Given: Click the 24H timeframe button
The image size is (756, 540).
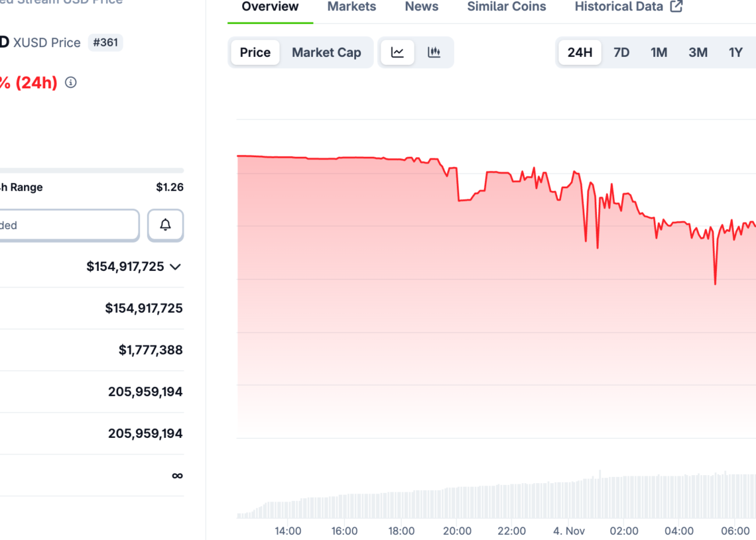Looking at the screenshot, I should click(580, 52).
